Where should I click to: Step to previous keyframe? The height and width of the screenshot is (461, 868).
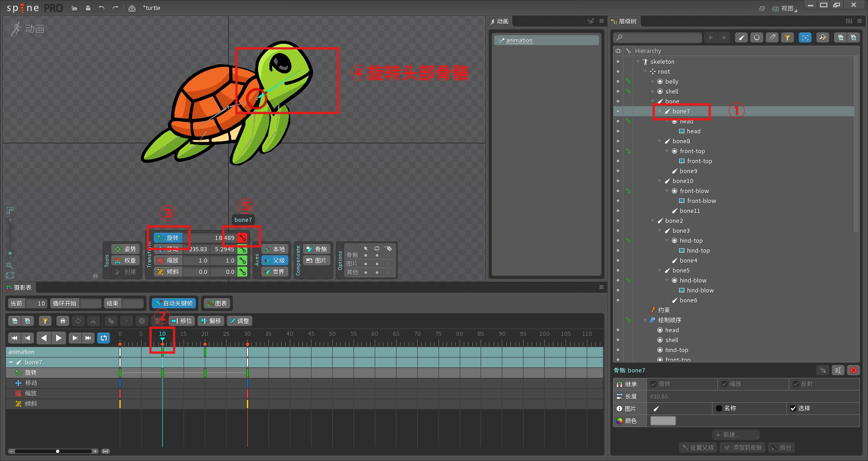(x=28, y=338)
